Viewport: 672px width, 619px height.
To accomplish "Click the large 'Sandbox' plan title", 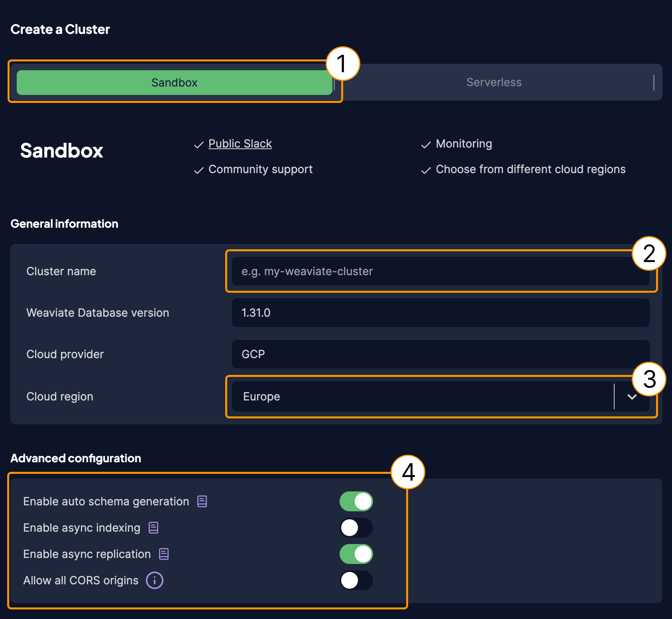I will pyautogui.click(x=62, y=150).
